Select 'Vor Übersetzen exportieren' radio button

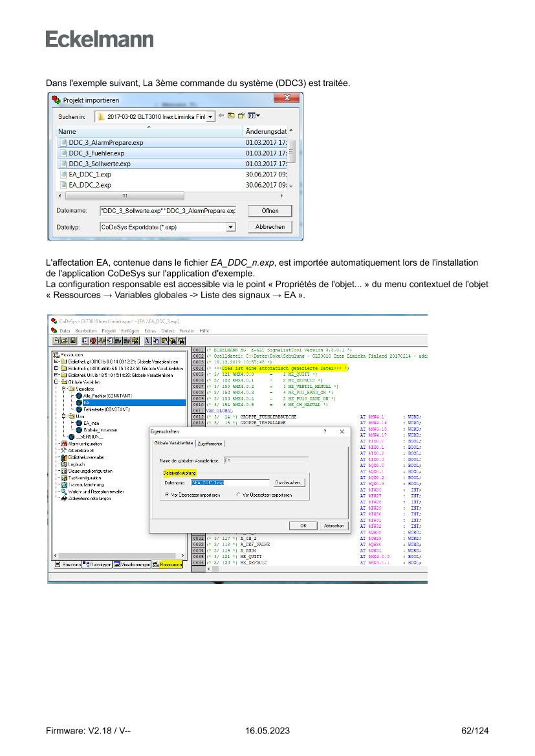click(239, 495)
